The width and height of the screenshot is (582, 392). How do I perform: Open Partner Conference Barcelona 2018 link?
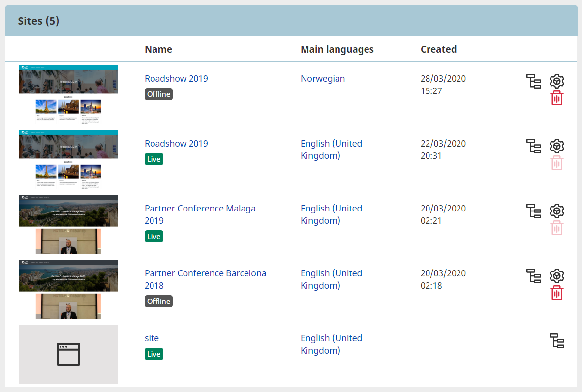point(205,279)
